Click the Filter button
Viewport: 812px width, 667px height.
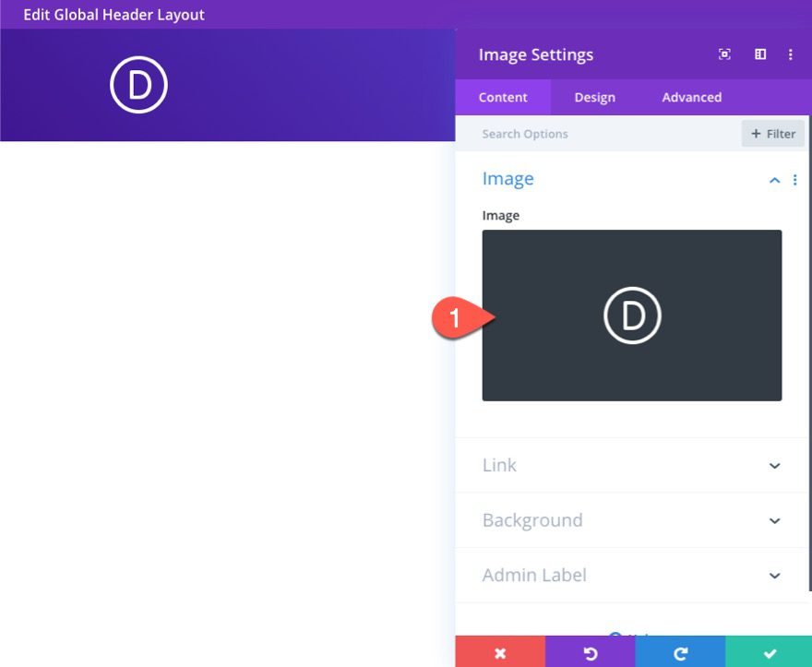click(x=773, y=133)
